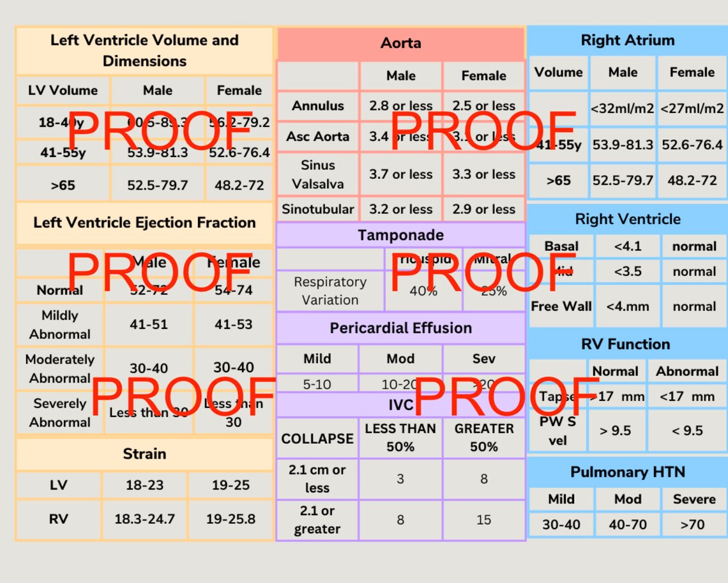The width and height of the screenshot is (728, 583).
Task: Click the Left Ventricle Ejection Fraction header
Action: (x=144, y=222)
